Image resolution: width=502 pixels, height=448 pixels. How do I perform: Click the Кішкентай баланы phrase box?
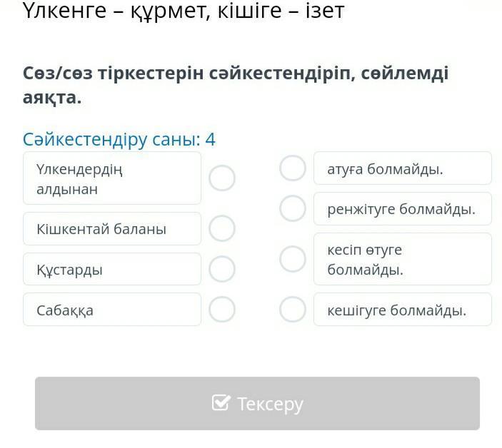click(x=112, y=229)
